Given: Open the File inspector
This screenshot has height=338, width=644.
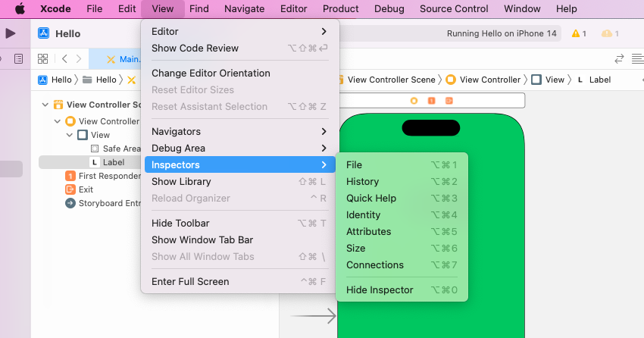Looking at the screenshot, I should pyautogui.click(x=402, y=164).
